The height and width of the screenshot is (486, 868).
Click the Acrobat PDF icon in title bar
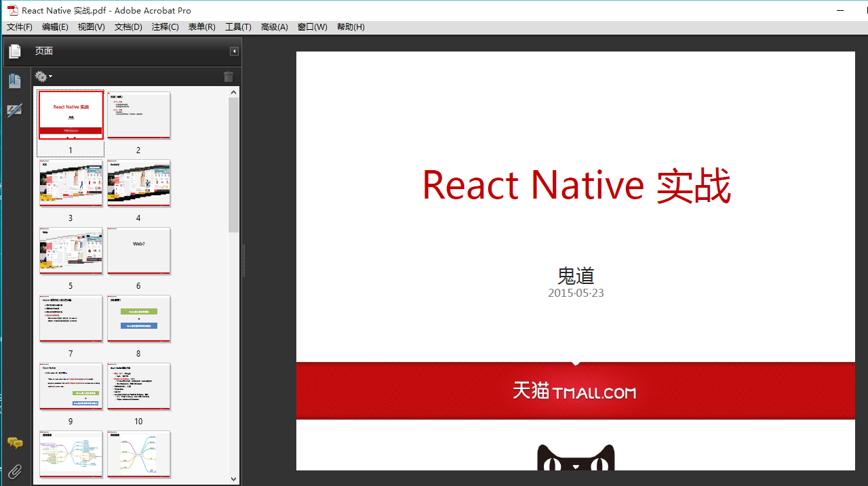click(x=12, y=10)
